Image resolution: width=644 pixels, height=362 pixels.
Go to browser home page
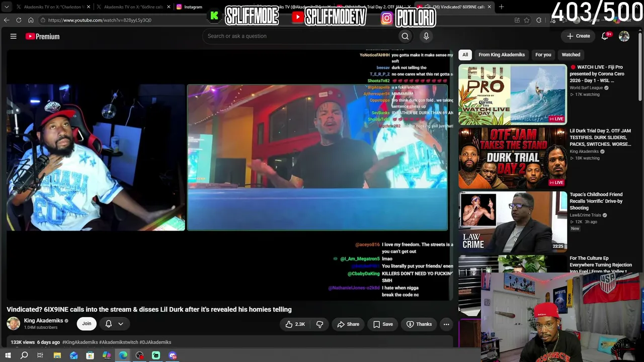click(31, 20)
